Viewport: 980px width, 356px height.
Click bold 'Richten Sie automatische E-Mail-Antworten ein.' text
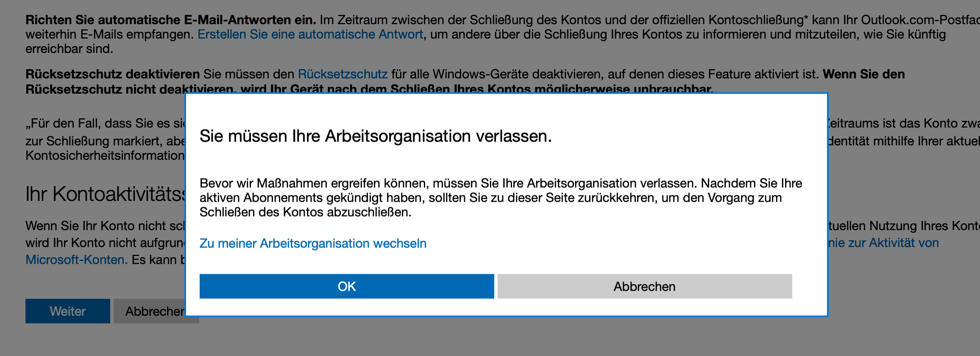(171, 20)
